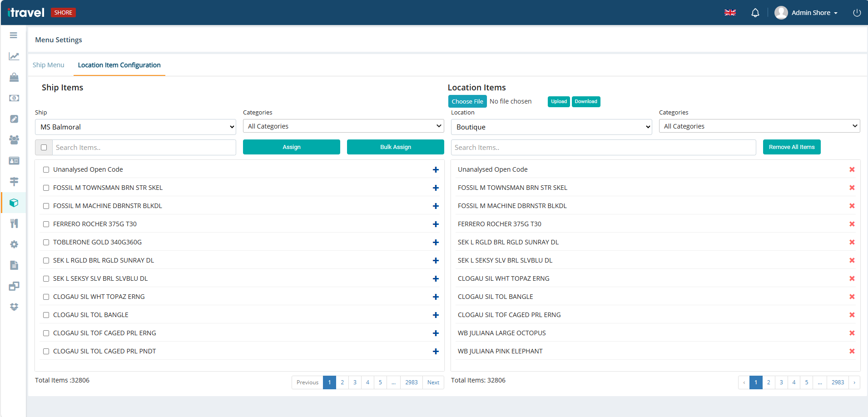
Task: Select the Location Item Configuration tab
Action: 119,65
